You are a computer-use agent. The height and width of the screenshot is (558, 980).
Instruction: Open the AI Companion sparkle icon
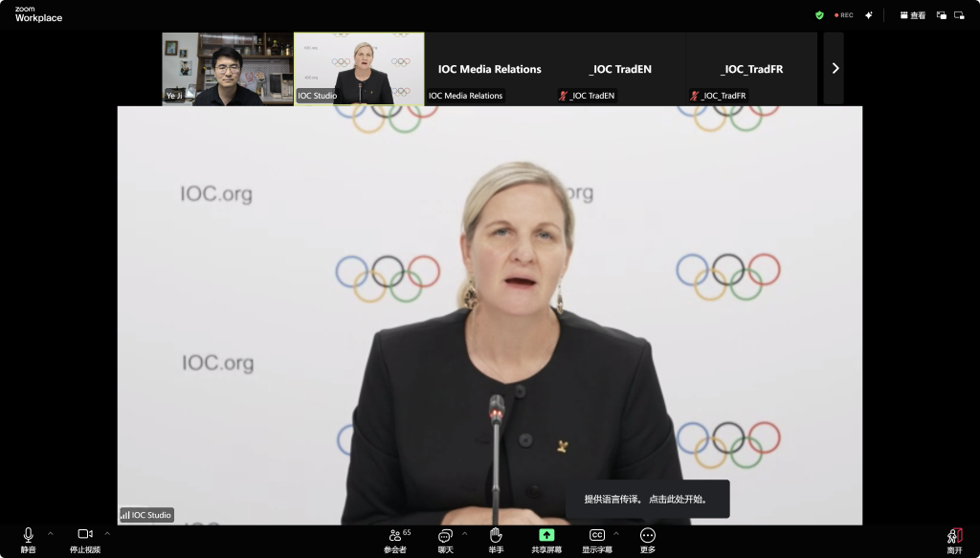coord(869,15)
